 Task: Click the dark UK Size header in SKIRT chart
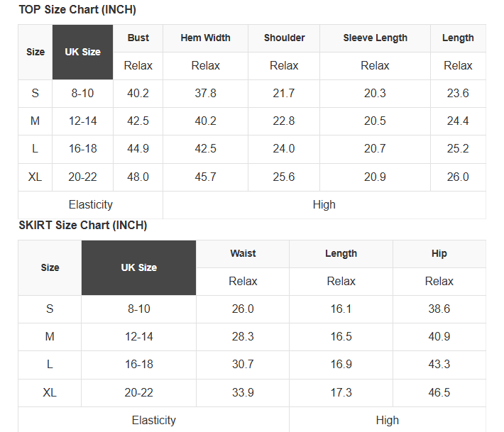coord(138,267)
